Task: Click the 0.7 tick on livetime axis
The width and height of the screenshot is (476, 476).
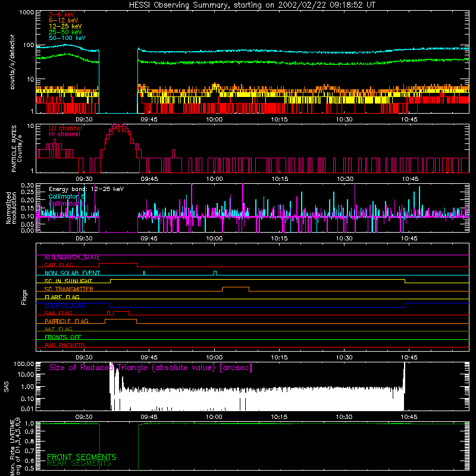Action: [x=29, y=451]
